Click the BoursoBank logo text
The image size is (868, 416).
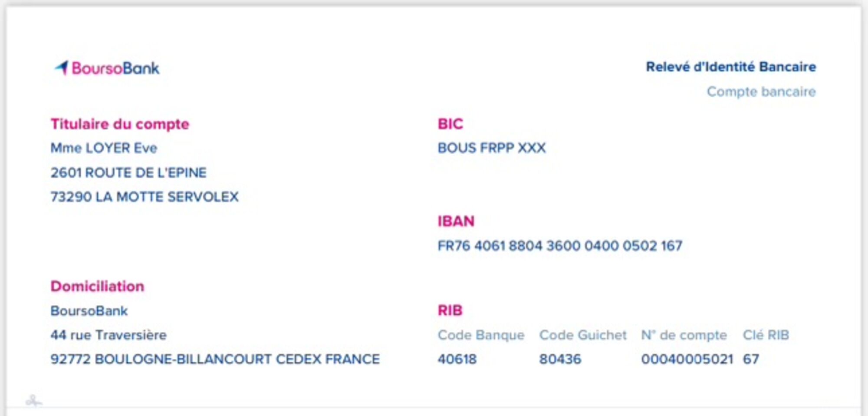115,68
